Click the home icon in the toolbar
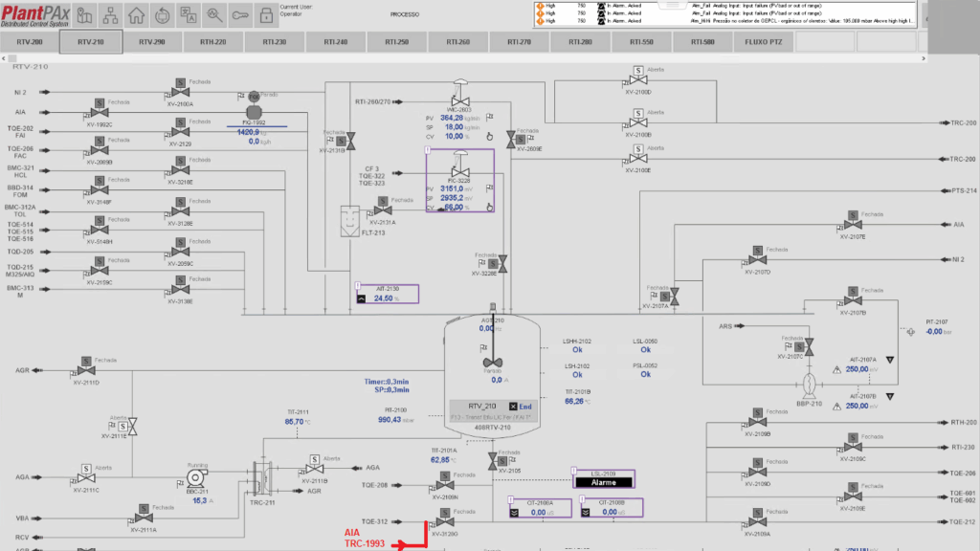Image resolution: width=980 pixels, height=551 pixels. tap(138, 15)
